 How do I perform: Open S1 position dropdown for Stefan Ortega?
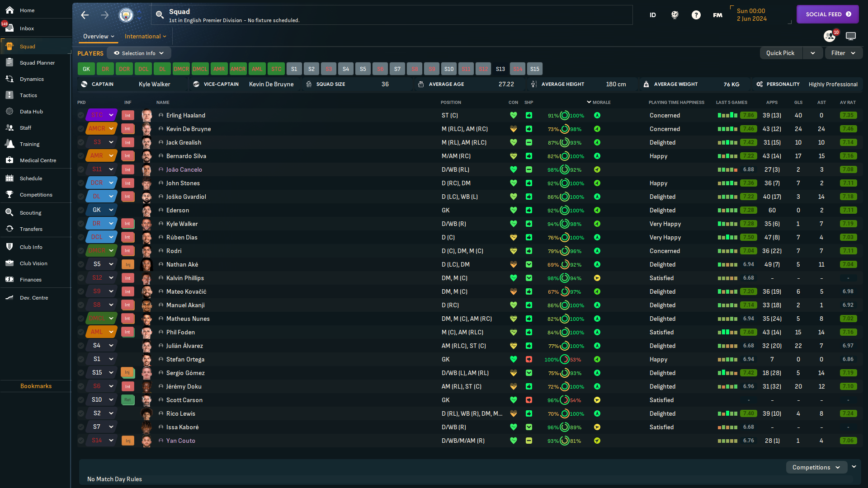(102, 359)
